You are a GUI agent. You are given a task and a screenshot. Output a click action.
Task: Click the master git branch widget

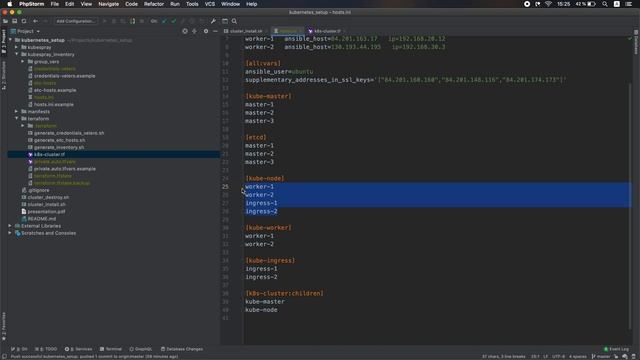tap(601, 356)
